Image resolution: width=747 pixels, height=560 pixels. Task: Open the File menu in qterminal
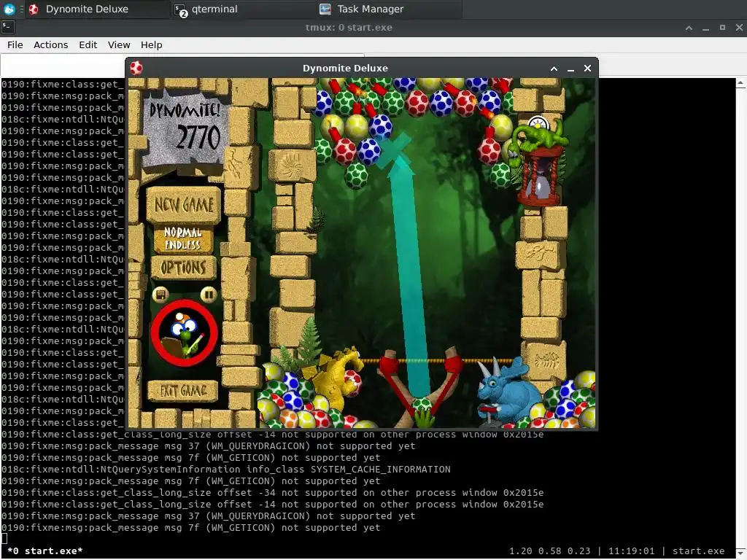tap(15, 44)
